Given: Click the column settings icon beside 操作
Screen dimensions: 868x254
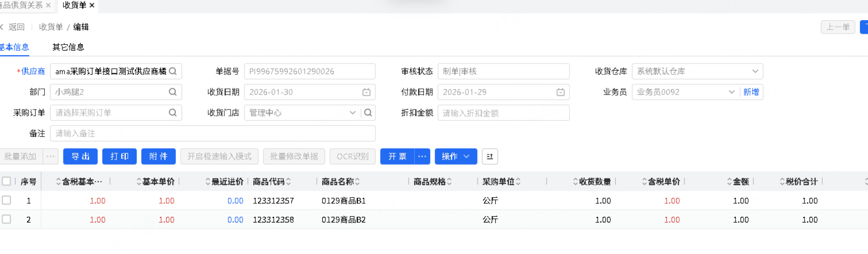Looking at the screenshot, I should (x=489, y=156).
